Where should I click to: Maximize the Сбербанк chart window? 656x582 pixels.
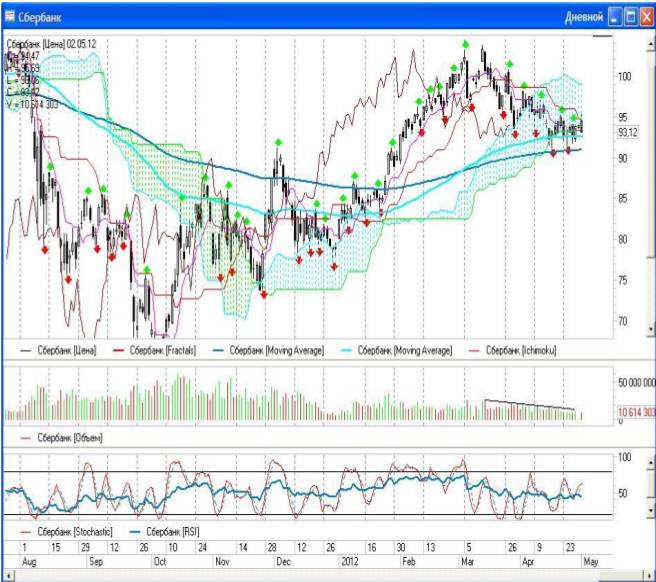pos(630,17)
